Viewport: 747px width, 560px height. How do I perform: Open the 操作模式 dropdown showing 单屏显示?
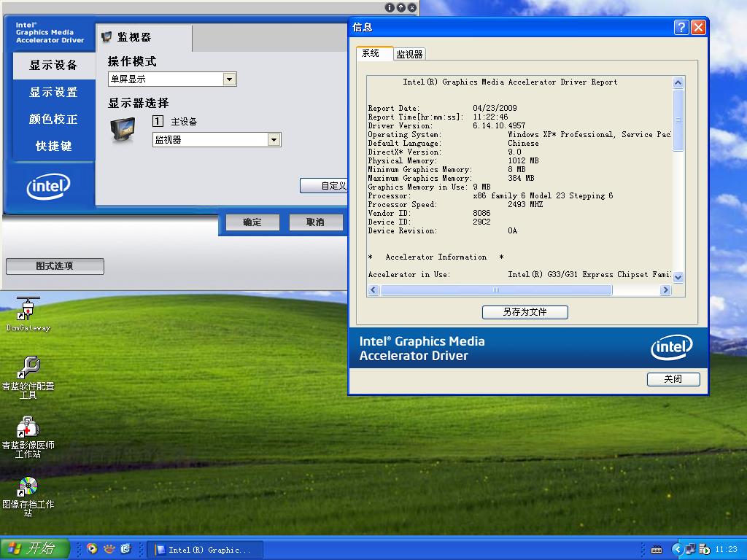172,79
